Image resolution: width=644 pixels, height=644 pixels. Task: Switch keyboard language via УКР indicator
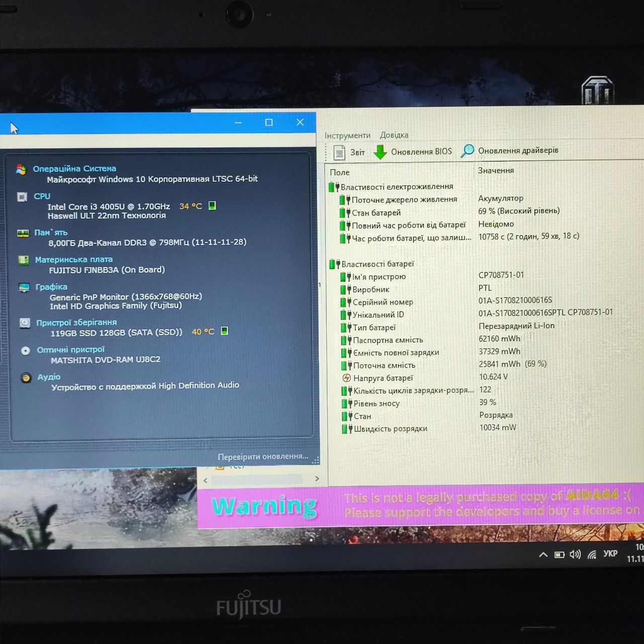[610, 553]
